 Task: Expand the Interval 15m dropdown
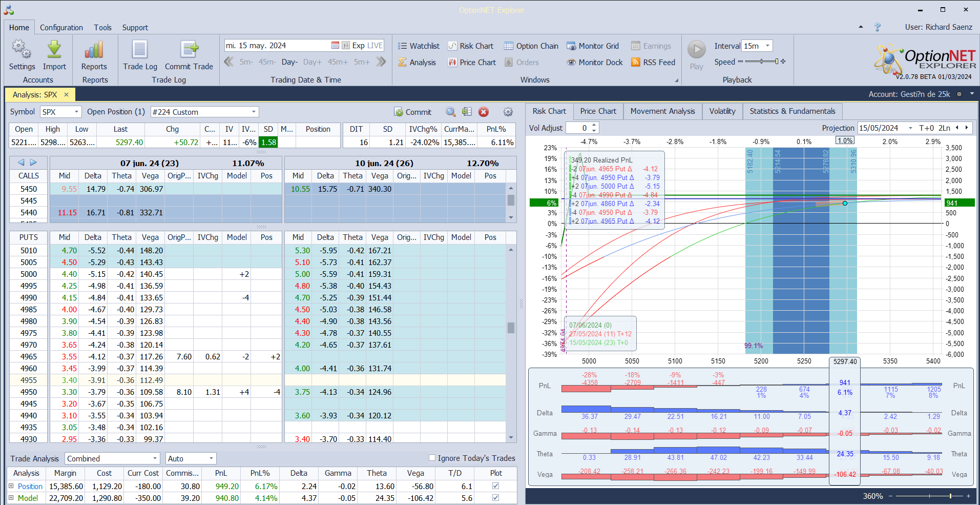(x=767, y=46)
